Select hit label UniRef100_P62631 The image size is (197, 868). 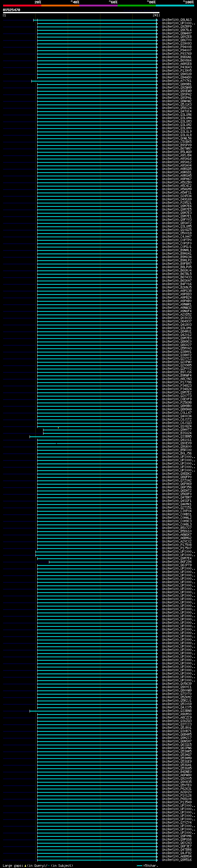coord(177,789)
